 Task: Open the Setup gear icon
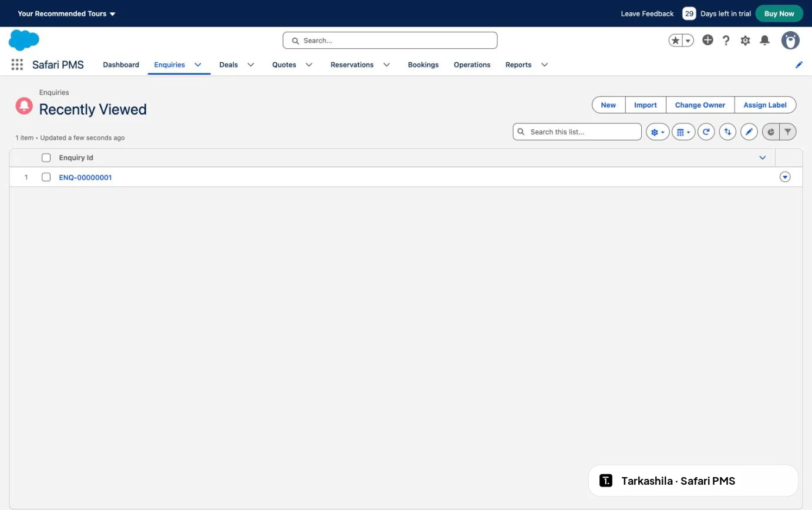745,41
